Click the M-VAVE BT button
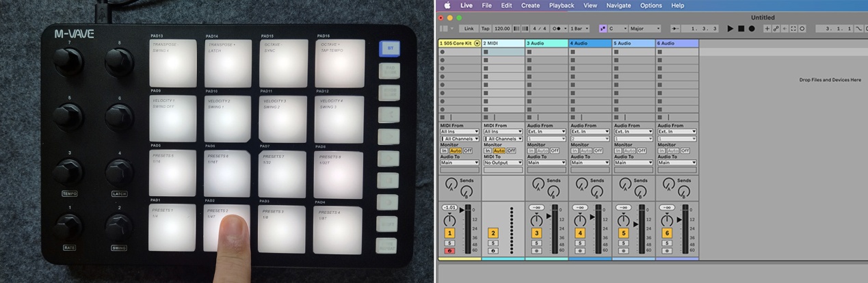The height and width of the screenshot is (283, 868). coord(389,49)
